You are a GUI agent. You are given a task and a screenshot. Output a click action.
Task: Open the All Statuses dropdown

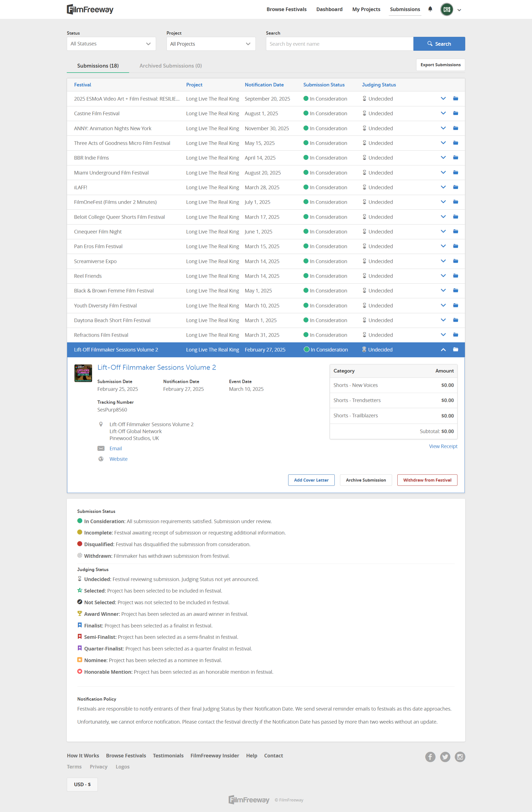click(111, 44)
